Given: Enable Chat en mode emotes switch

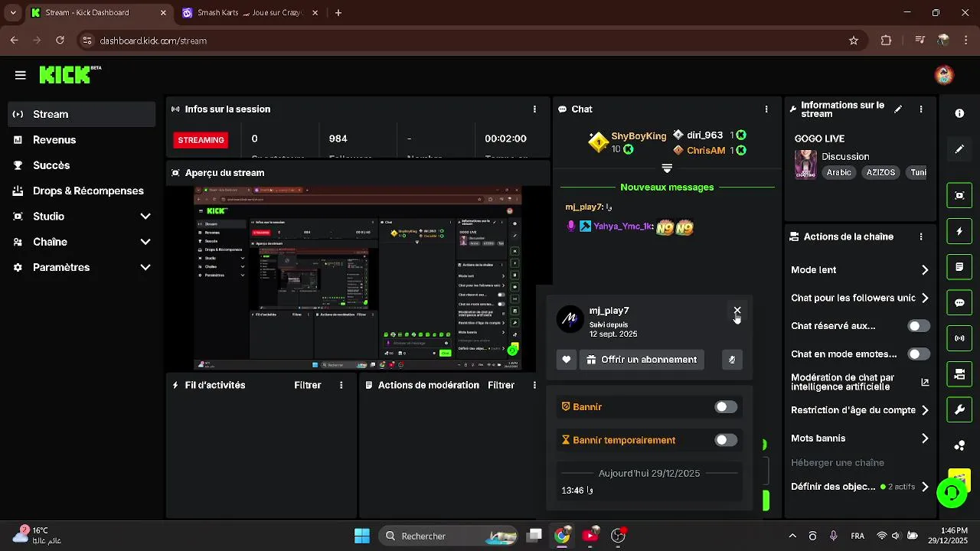Looking at the screenshot, I should click(x=919, y=354).
